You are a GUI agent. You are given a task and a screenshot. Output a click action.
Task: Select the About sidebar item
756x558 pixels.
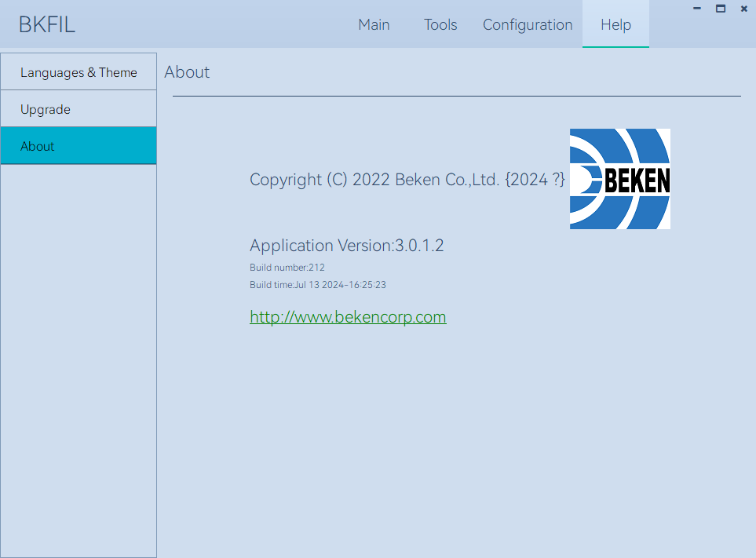coord(79,145)
